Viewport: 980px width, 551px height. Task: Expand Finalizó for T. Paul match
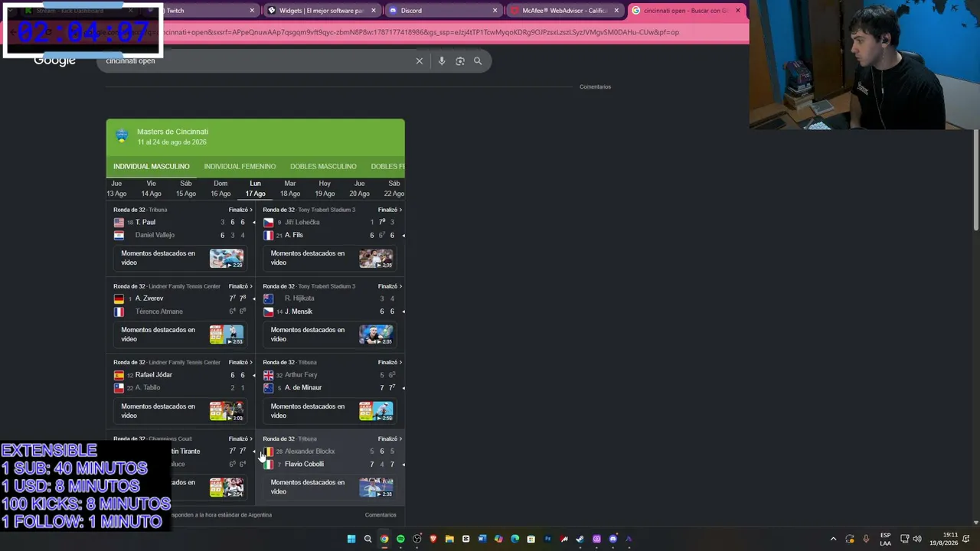(240, 210)
